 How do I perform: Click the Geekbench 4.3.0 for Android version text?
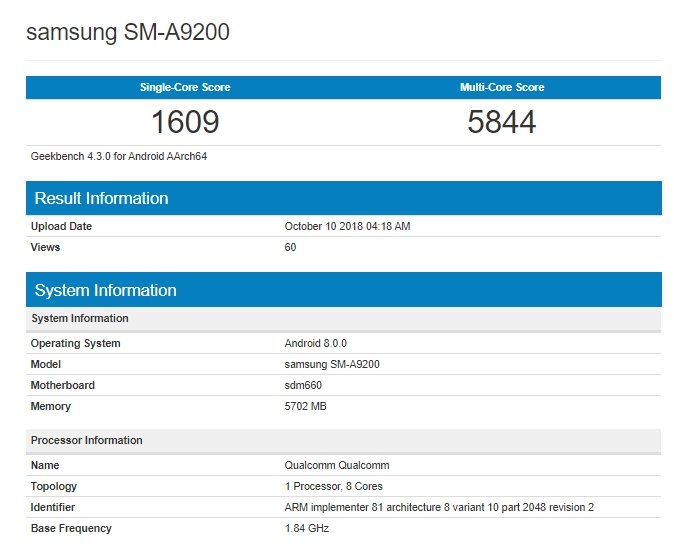coord(119,156)
